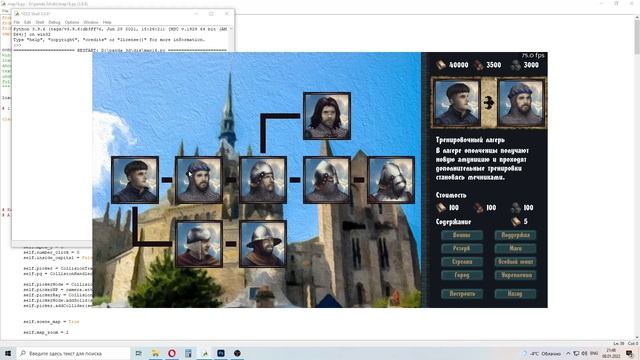This screenshot has height=360, width=640.
Task: Open the Help menu in the IDLE Shell
Action: click(x=107, y=22)
